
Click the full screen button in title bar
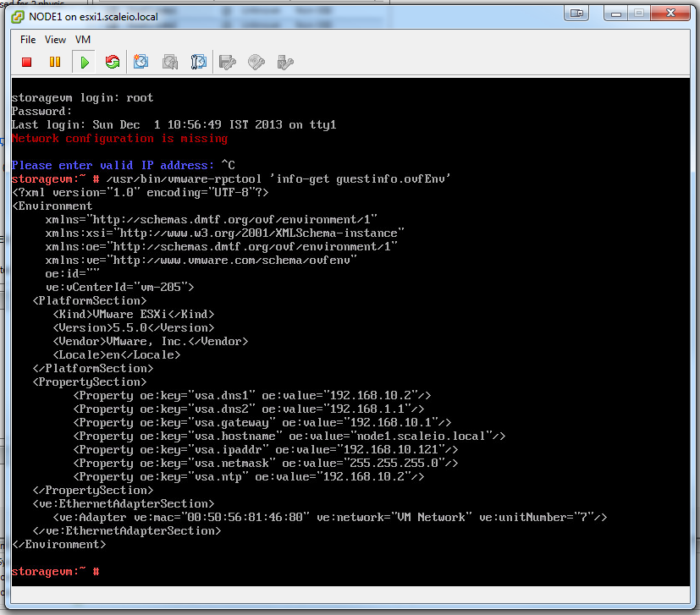(x=576, y=13)
